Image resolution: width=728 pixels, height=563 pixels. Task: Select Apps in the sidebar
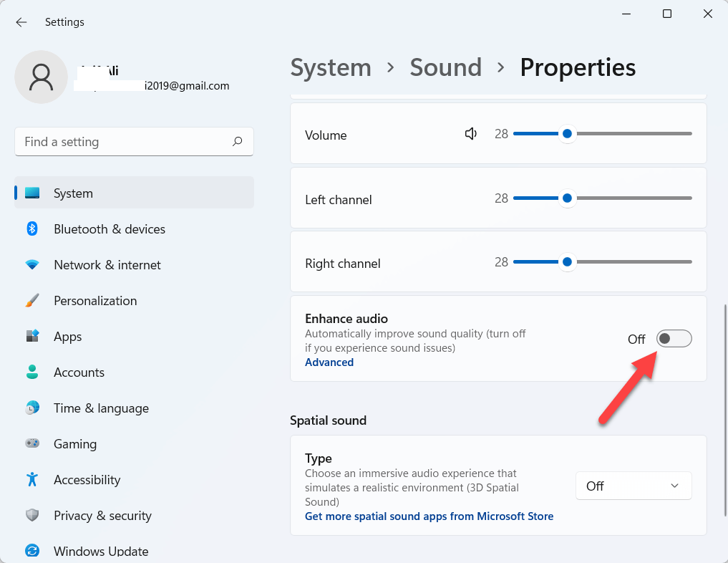68,337
